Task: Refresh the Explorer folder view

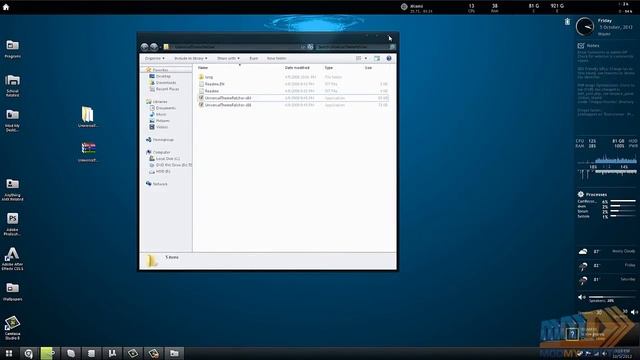Action: 310,47
